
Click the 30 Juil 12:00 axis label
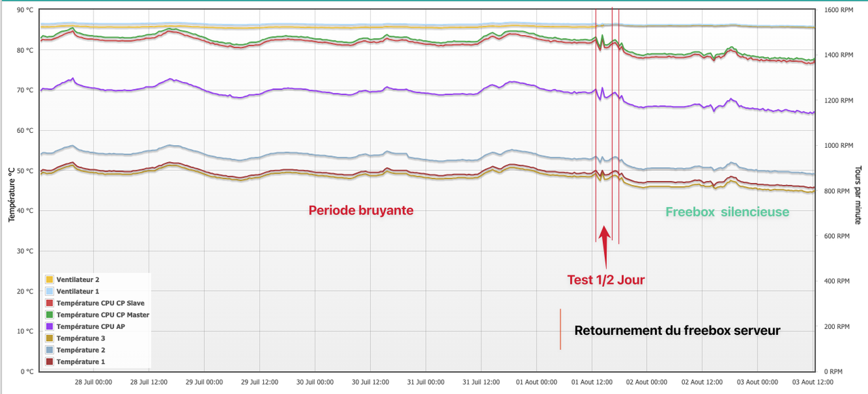(x=370, y=382)
